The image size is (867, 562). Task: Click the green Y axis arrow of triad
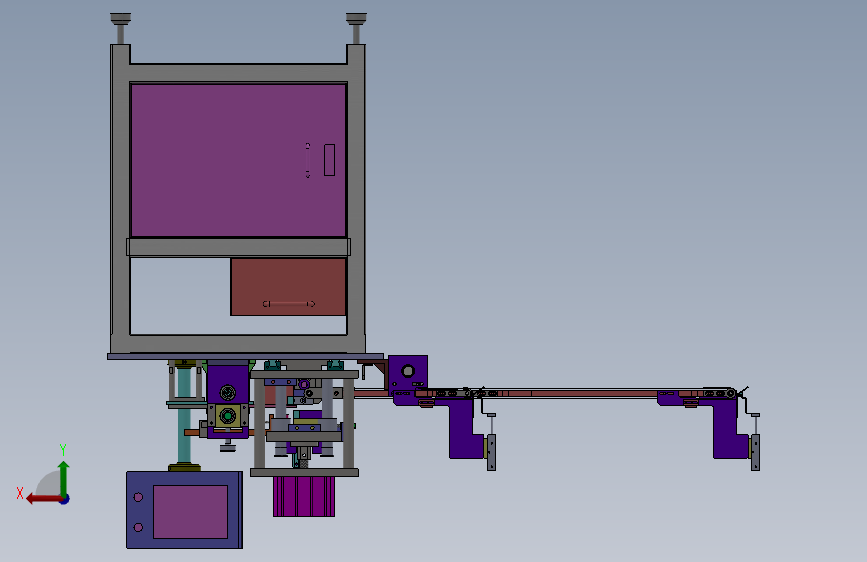coord(64,477)
